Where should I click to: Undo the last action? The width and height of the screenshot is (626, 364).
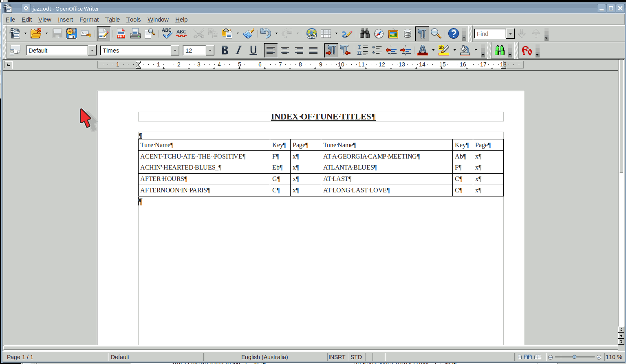pyautogui.click(x=265, y=33)
